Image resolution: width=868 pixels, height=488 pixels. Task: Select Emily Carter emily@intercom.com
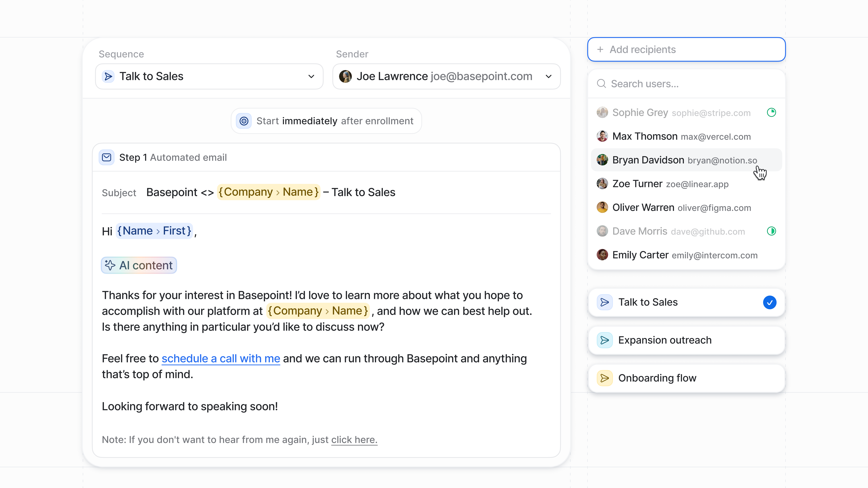click(686, 255)
